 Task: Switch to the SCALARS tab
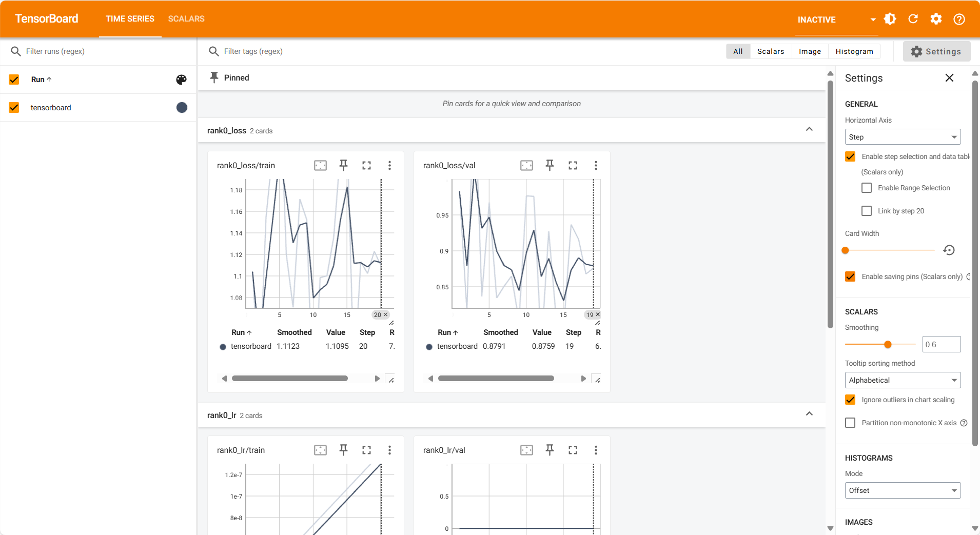coord(186,19)
